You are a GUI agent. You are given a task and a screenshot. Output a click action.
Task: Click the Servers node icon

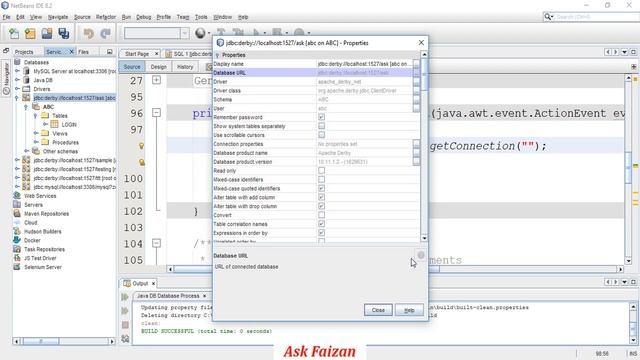pyautogui.click(x=17, y=204)
